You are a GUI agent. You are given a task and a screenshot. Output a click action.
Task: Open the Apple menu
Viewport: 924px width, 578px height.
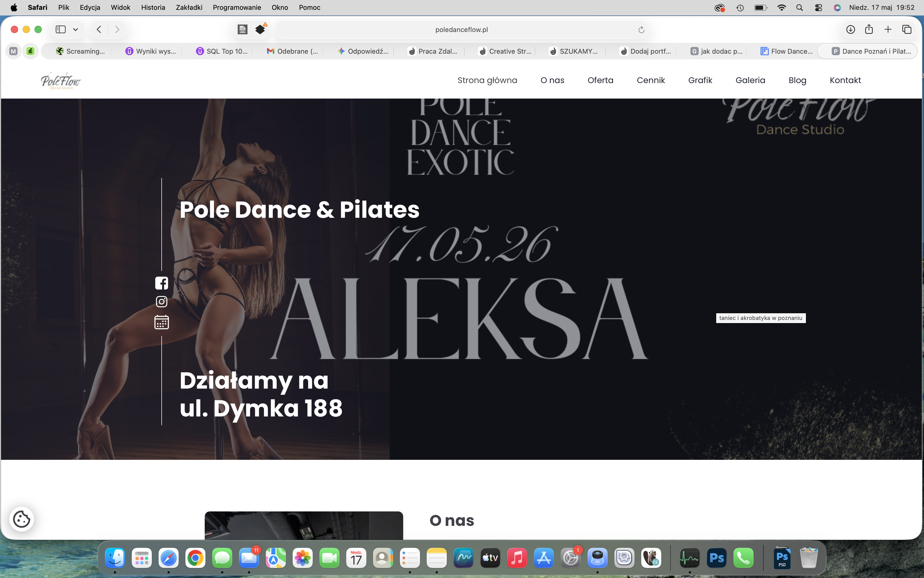(x=14, y=7)
